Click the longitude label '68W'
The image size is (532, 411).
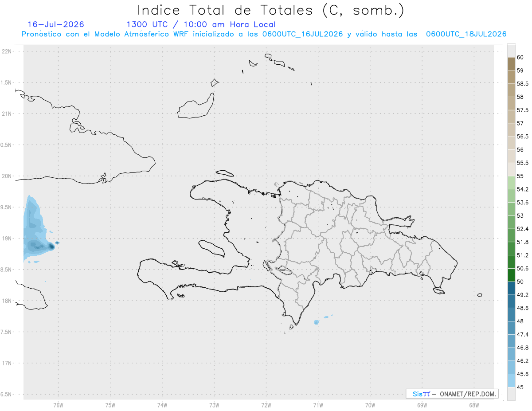point(474,405)
